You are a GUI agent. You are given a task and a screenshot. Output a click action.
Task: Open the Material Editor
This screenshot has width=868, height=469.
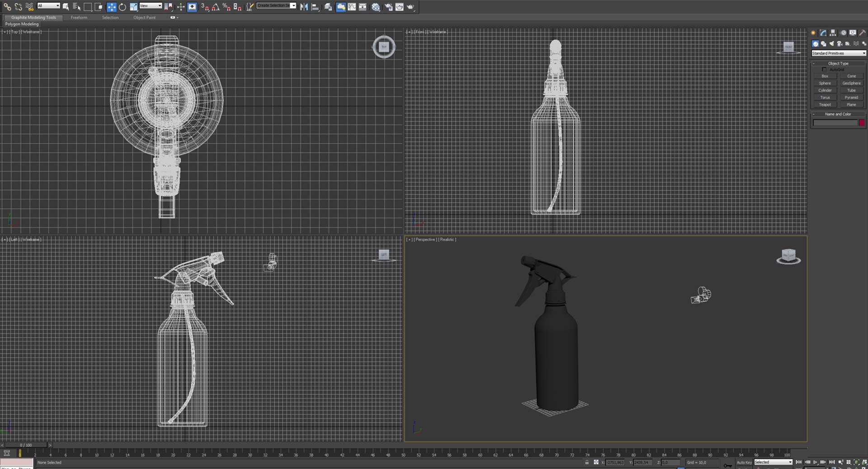point(376,7)
